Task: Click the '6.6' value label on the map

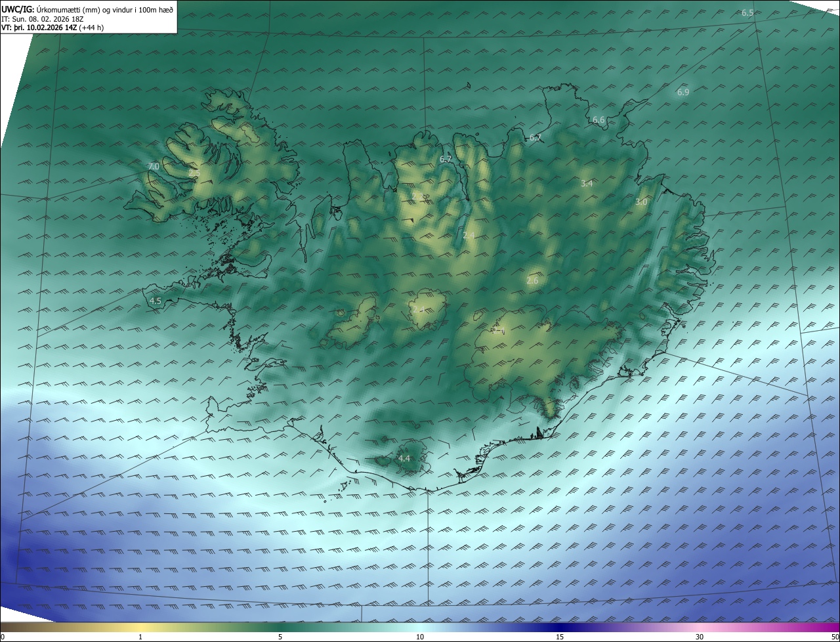Action: click(598, 120)
